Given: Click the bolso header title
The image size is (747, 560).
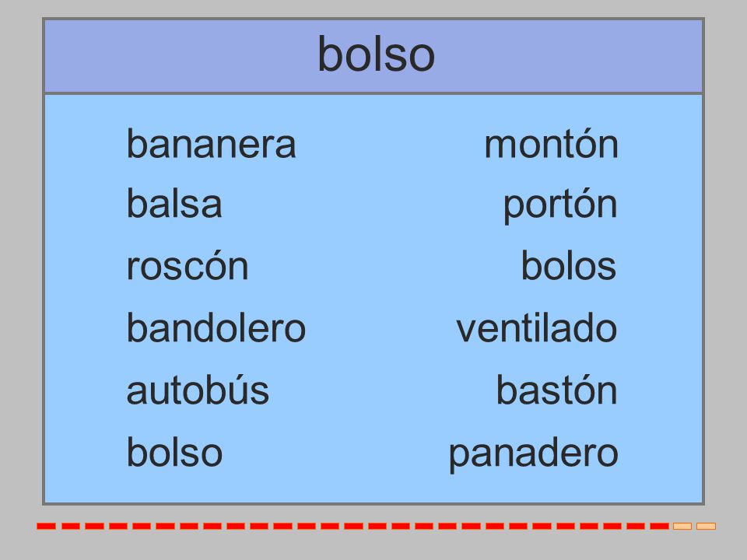Looking at the screenshot, I should (376, 54).
